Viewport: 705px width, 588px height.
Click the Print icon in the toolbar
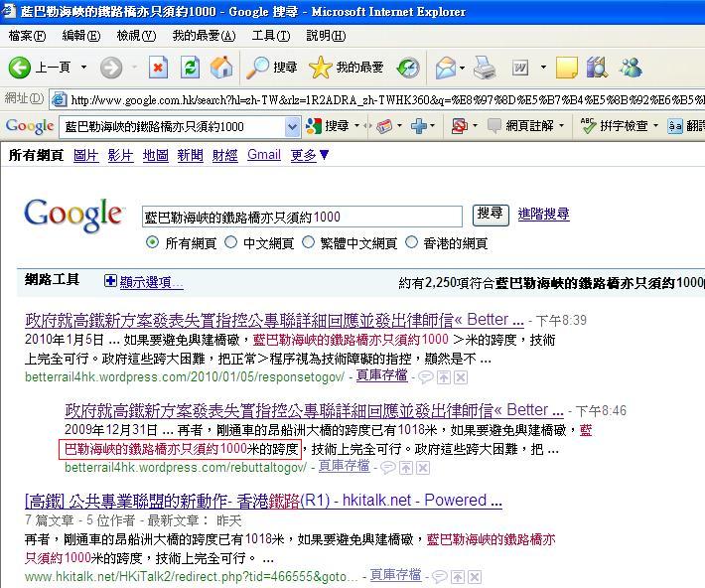[484, 68]
